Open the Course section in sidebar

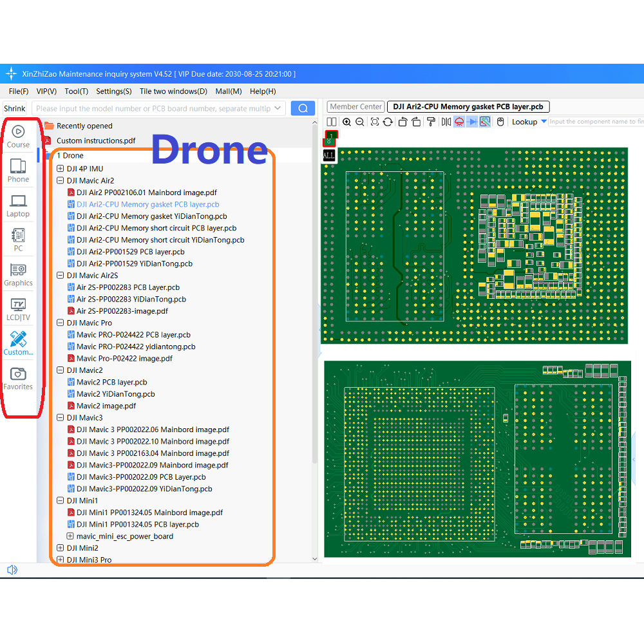click(x=18, y=137)
